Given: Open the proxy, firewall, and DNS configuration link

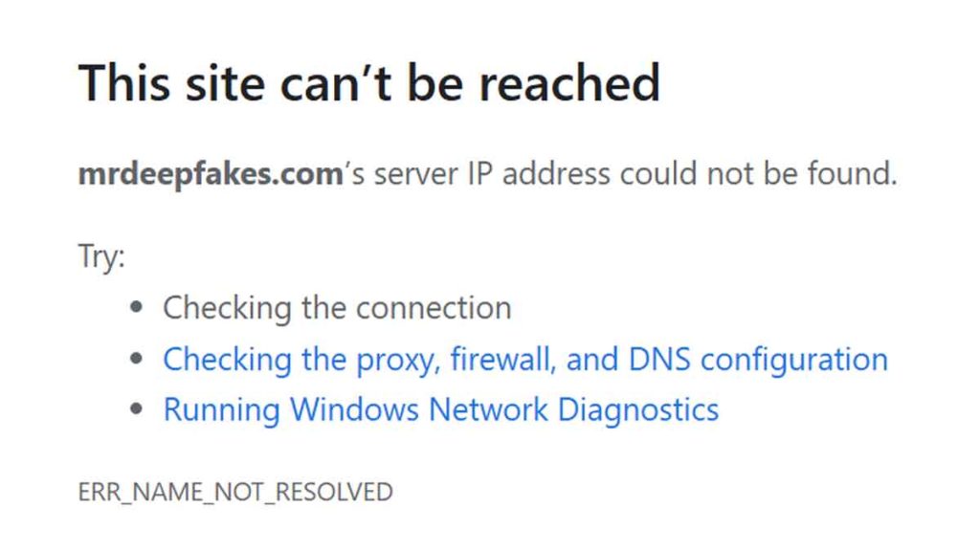Looking at the screenshot, I should pyautogui.click(x=524, y=360).
